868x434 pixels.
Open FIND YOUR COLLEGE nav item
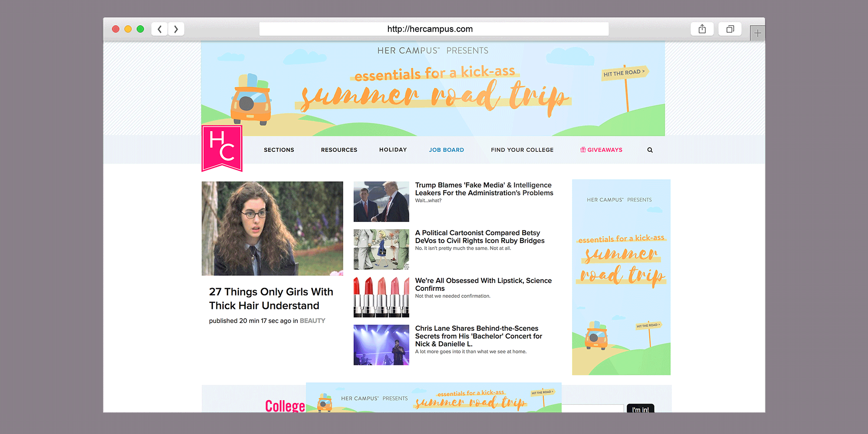[x=522, y=150]
